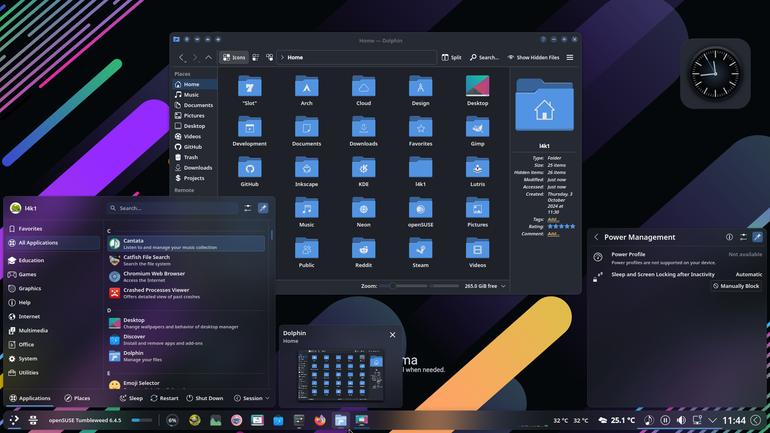Screen dimensions: 770x433
Task: Pin the Power Management popup open
Action: click(757, 237)
